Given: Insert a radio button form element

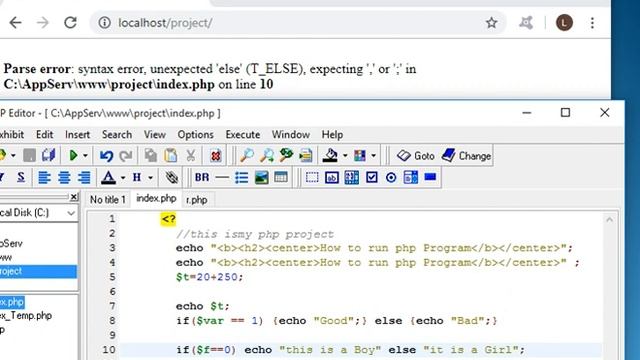Looking at the screenshot, I should pyautogui.click(x=391, y=177).
